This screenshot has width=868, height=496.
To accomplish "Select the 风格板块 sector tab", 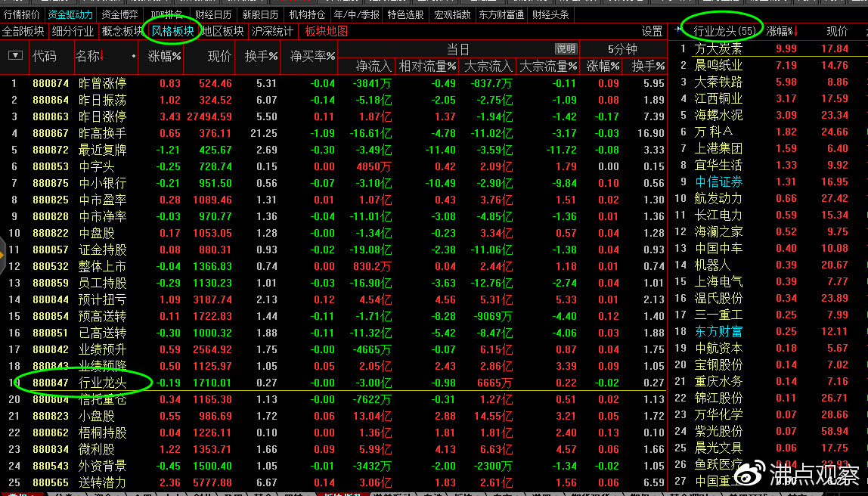I will point(172,32).
